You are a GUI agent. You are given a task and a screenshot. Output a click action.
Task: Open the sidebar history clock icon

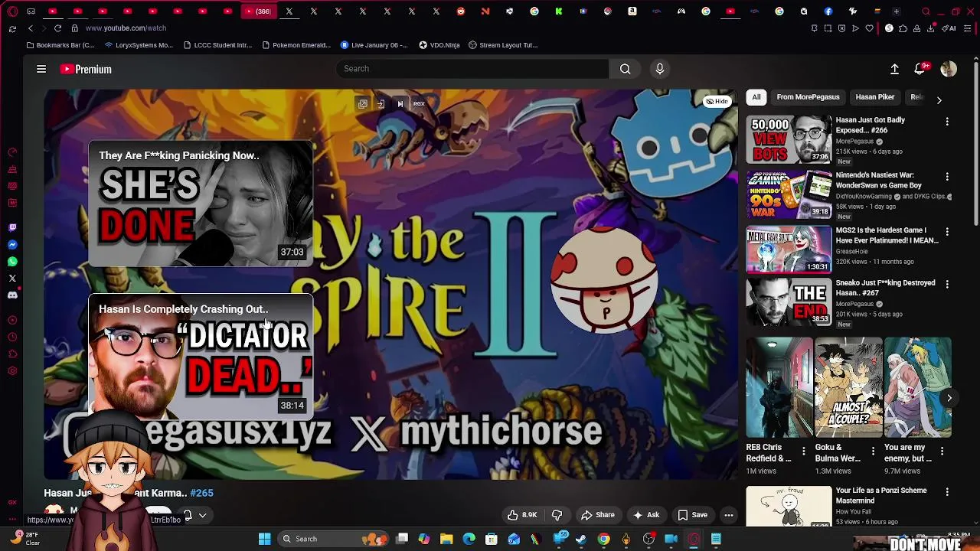coord(12,337)
